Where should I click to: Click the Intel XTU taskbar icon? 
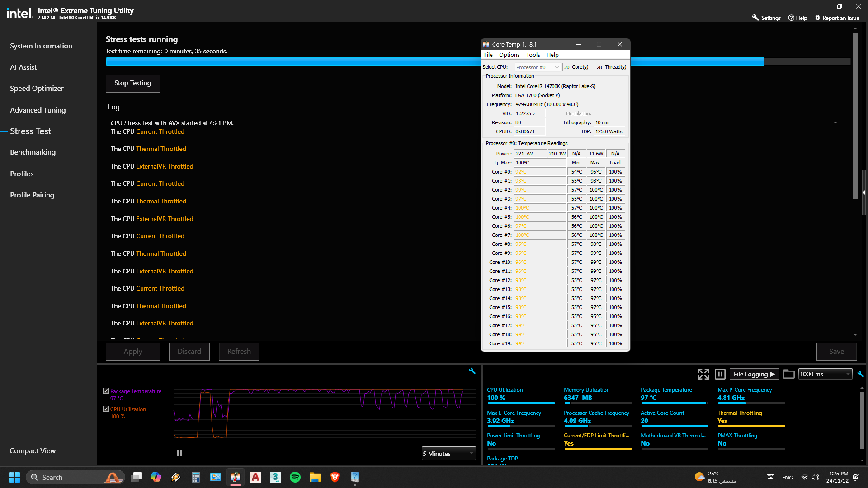(355, 477)
